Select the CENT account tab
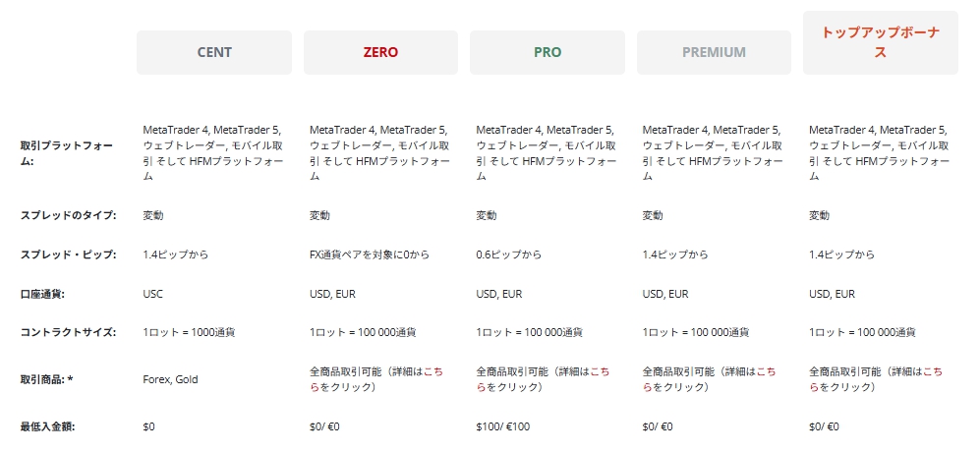This screenshot has height=452, width=980. [214, 52]
